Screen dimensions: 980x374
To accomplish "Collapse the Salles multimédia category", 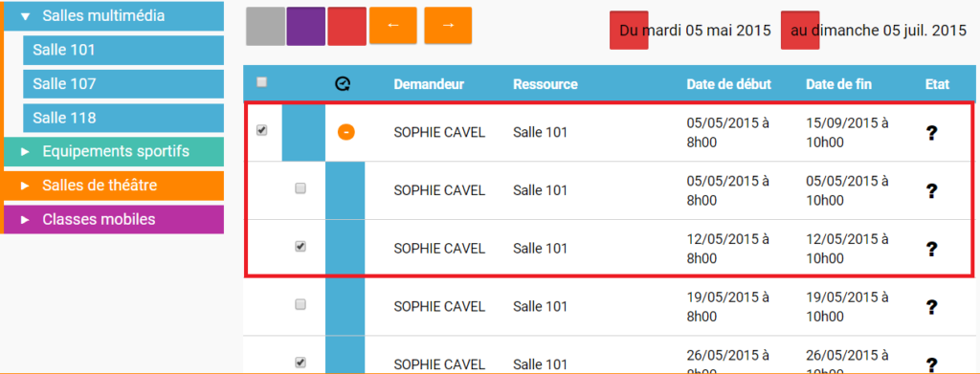I will (114, 16).
